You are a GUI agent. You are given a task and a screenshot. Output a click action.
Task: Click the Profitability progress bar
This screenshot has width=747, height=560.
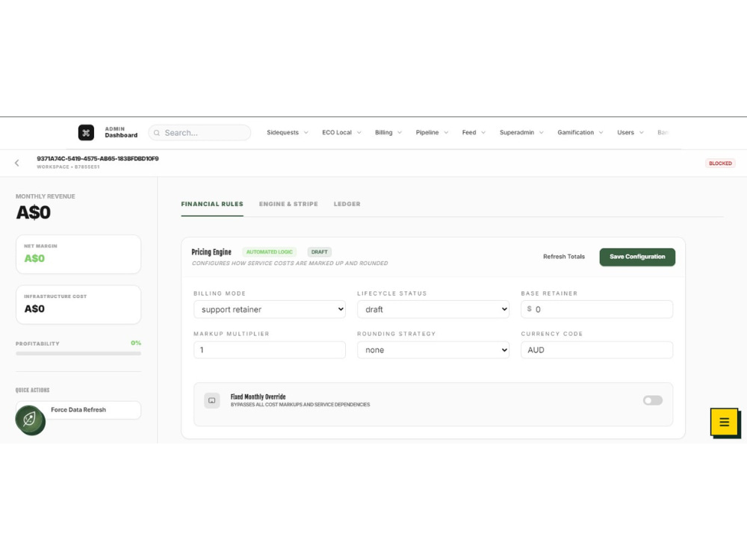[78, 353]
